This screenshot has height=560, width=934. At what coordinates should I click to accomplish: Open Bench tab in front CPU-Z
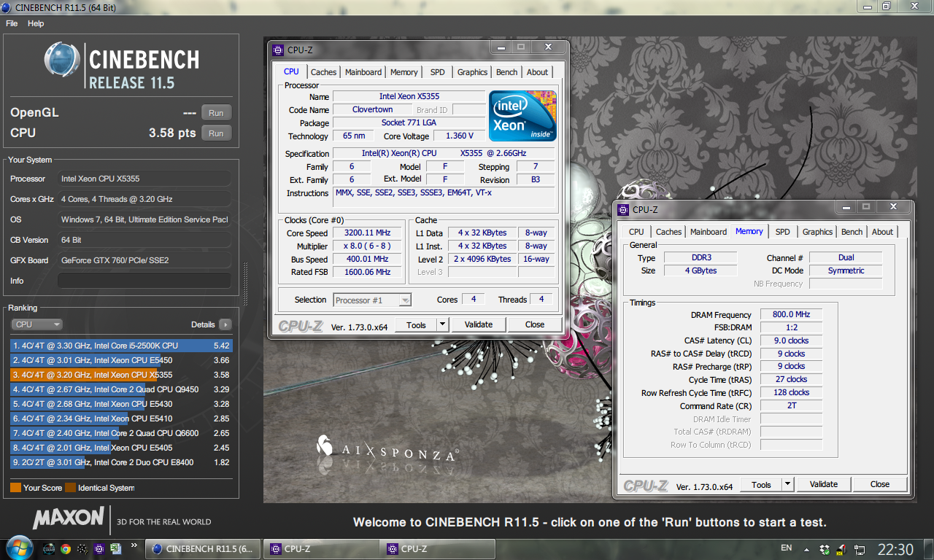506,72
